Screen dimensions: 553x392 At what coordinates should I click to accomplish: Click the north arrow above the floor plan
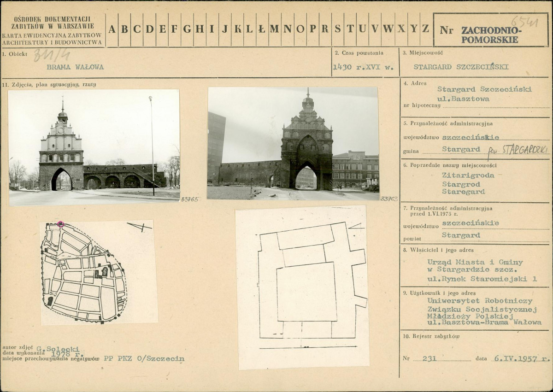click(356, 226)
